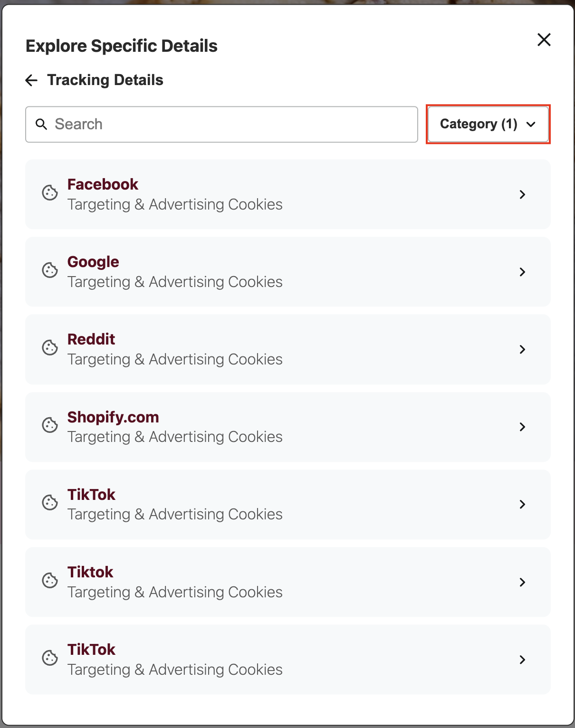Image resolution: width=575 pixels, height=728 pixels.
Task: Click the Search input field
Action: point(221,124)
